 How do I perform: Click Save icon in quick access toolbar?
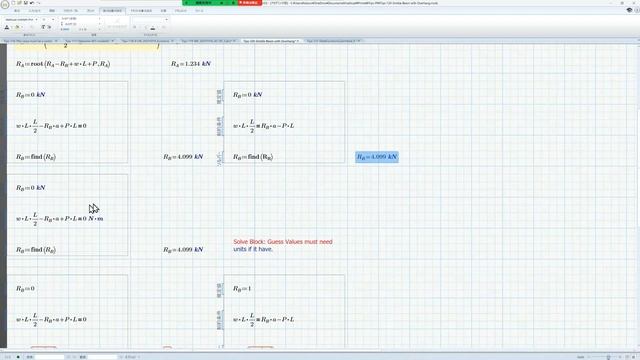point(25,3)
